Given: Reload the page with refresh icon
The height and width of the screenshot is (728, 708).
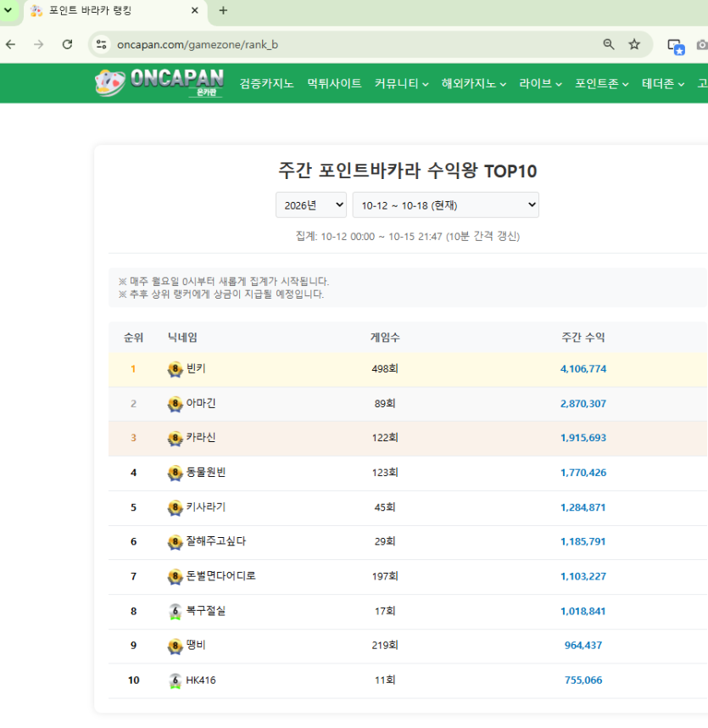Looking at the screenshot, I should pyautogui.click(x=68, y=45).
